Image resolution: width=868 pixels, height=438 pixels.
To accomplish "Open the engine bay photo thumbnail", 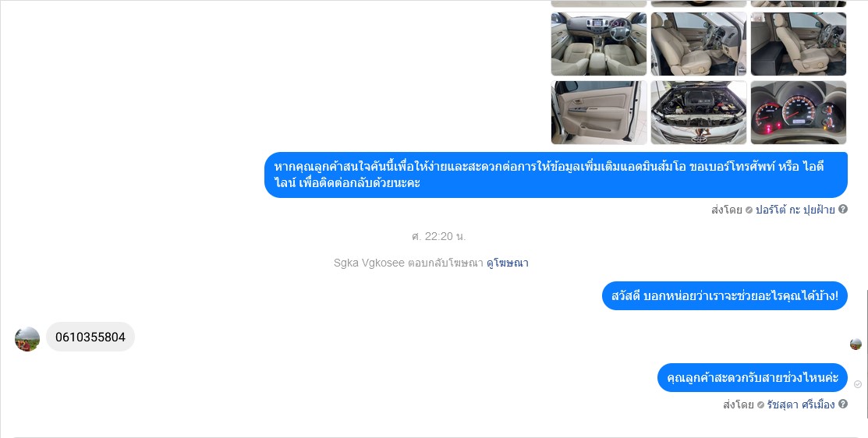I will coord(699,113).
